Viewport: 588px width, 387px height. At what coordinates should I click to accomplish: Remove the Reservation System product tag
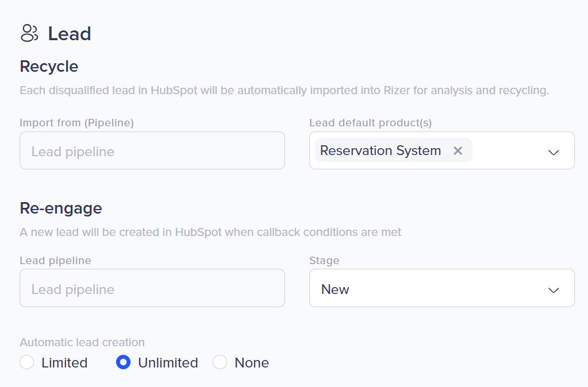click(458, 150)
